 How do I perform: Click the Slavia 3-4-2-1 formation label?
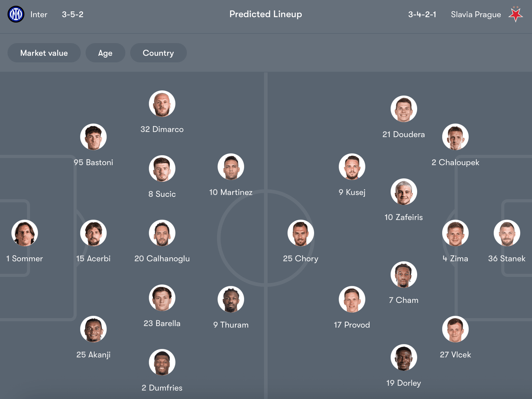(x=422, y=14)
